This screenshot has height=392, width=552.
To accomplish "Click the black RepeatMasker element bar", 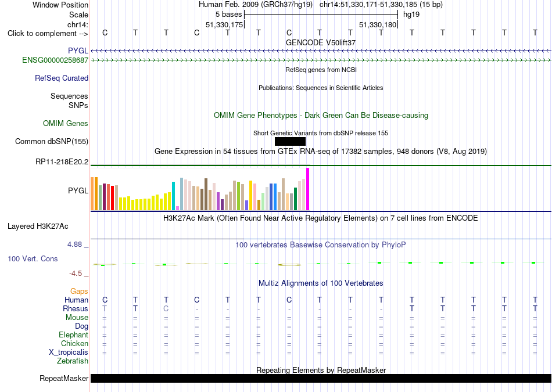I will [x=321, y=378].
